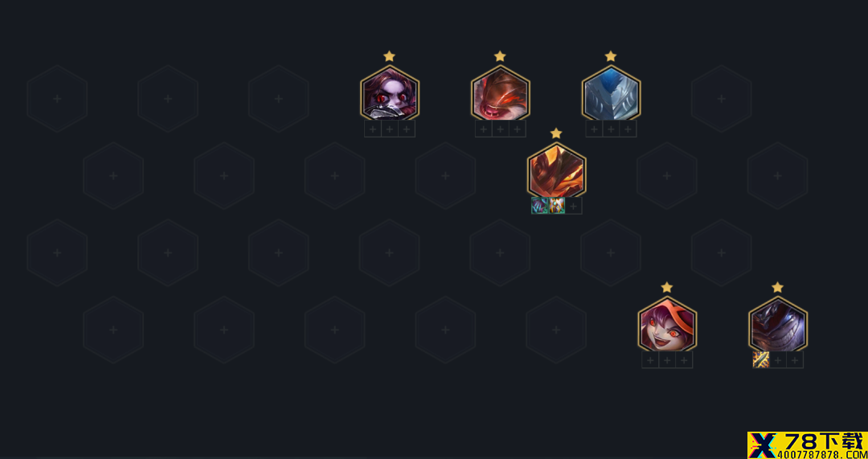Select the blue armored champion hexagon
Viewport: 868px width, 459px height.
[x=611, y=93]
